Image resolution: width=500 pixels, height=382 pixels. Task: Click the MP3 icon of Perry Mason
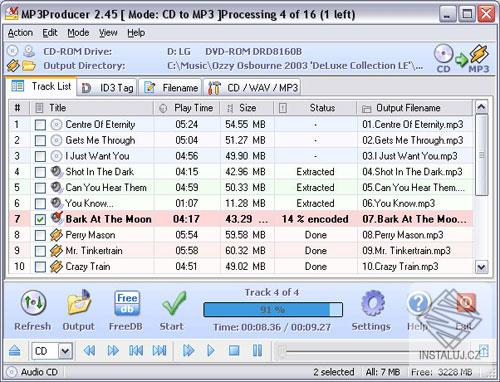click(x=56, y=235)
